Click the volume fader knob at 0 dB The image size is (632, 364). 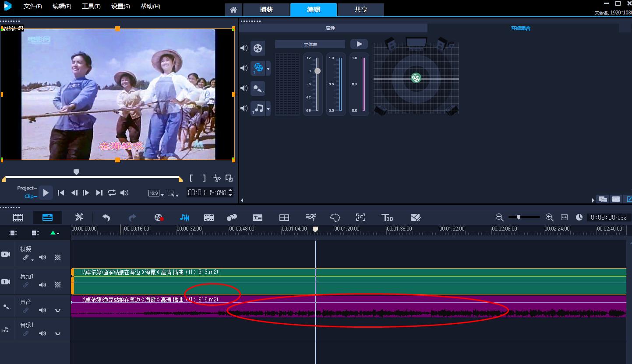(x=318, y=71)
